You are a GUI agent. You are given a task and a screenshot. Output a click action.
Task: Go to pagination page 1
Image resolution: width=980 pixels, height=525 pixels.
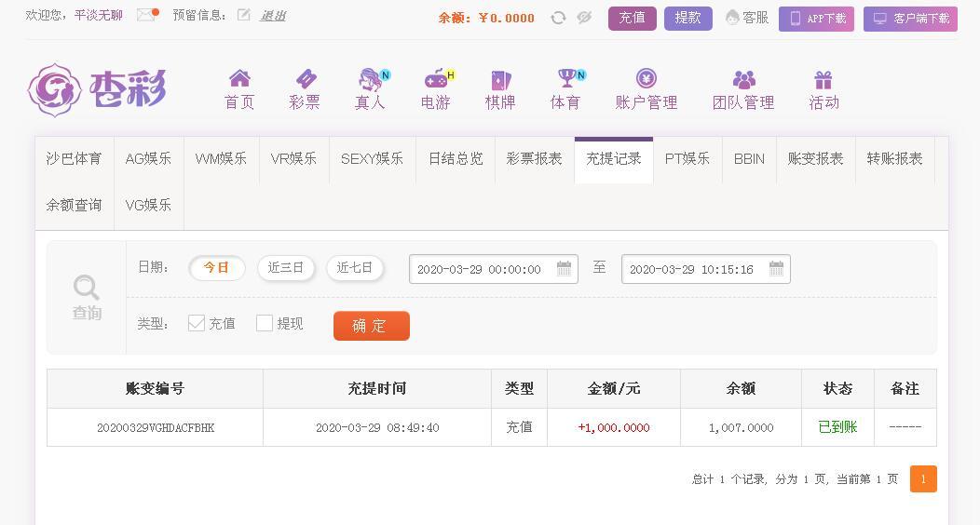(x=923, y=478)
